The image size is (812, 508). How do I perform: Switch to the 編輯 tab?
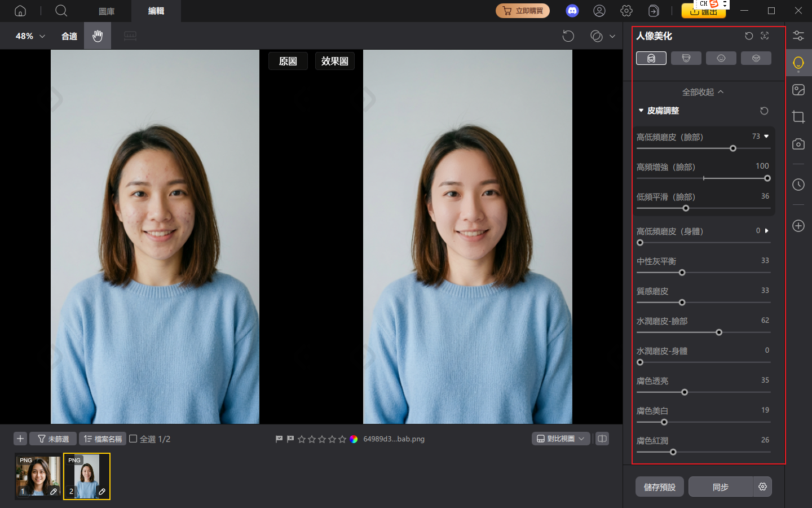coord(156,11)
